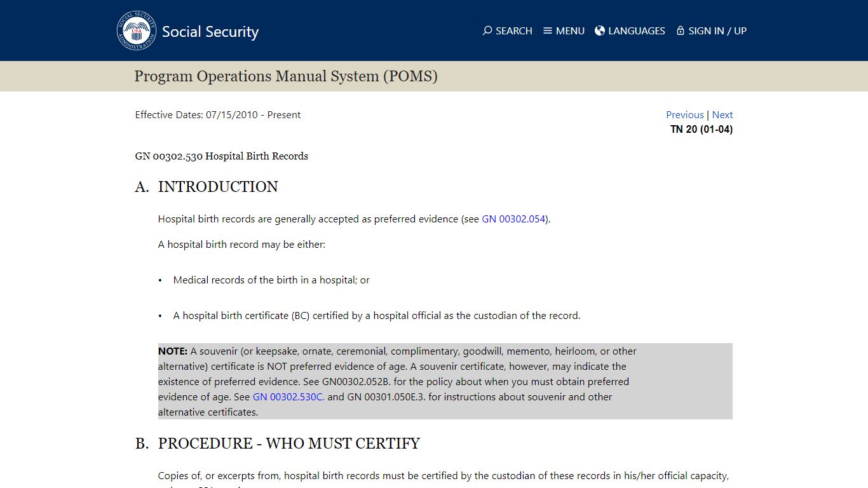Click the bullet about hospital birth certificate (BC)
This screenshot has width=868, height=488.
[377, 316]
